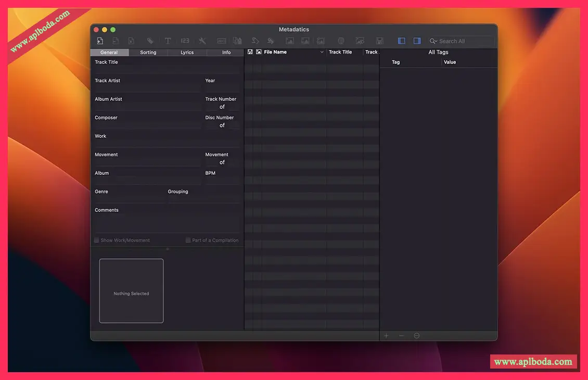Click the add files toolbar icon
Screen dimensions: 588x380
pyautogui.click(x=100, y=41)
